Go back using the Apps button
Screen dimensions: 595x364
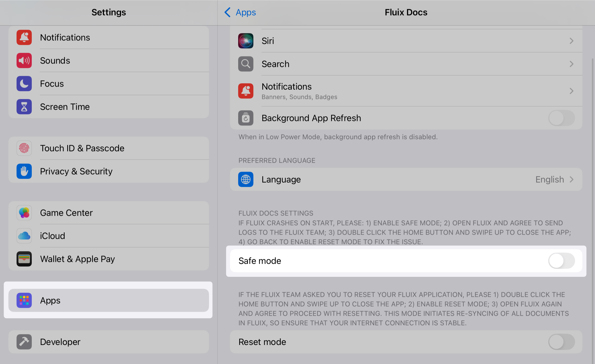pyautogui.click(x=240, y=12)
